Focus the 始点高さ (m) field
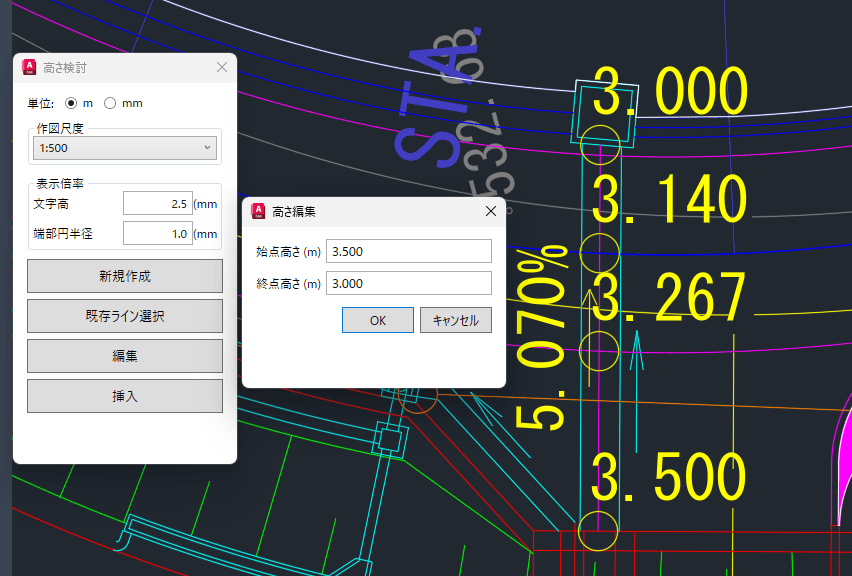This screenshot has height=576, width=852. [409, 251]
